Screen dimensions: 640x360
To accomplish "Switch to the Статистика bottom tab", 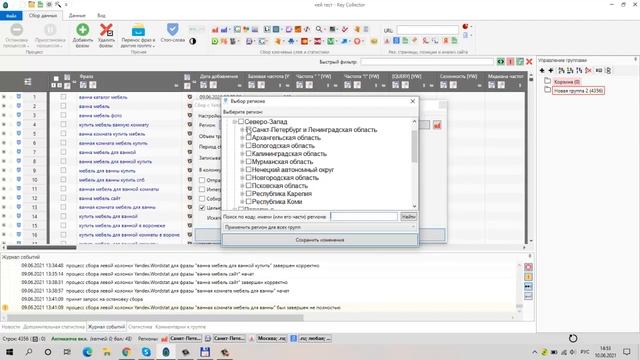I will tap(140, 327).
